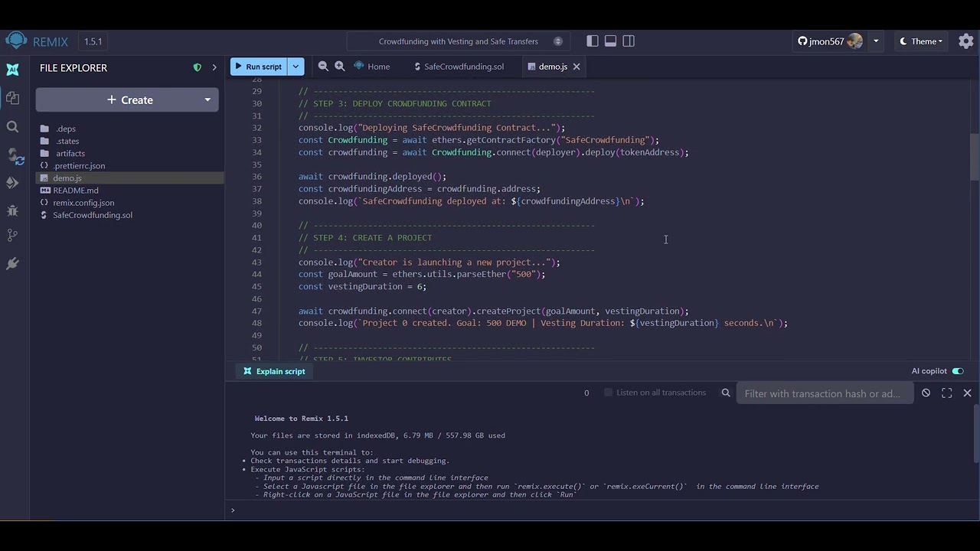Maximize the terminal panel icon

pos(947,393)
